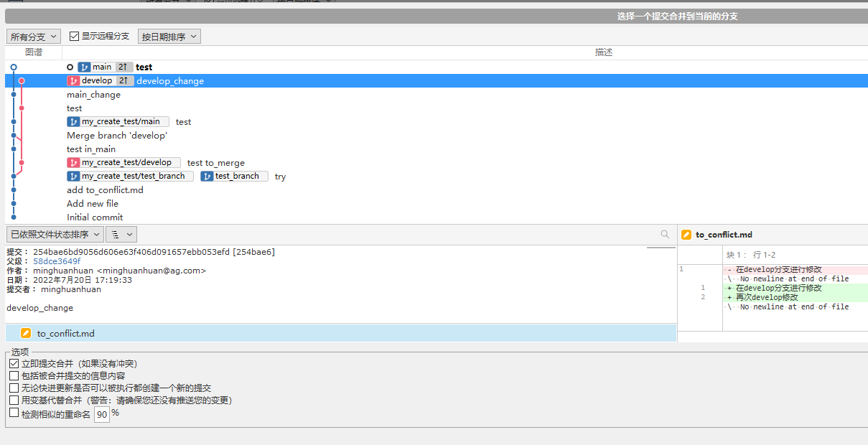Select the 'Initial commit' row
This screenshot has width=868, height=445.
95,217
